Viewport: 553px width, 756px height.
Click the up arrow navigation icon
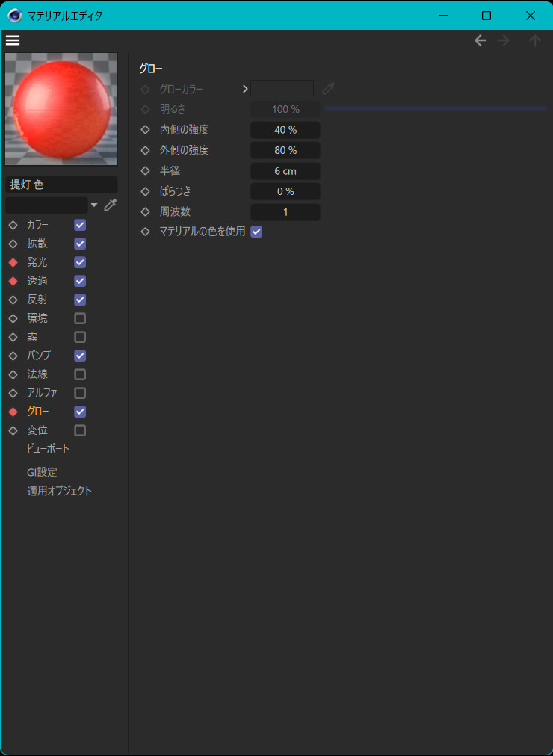click(x=534, y=40)
